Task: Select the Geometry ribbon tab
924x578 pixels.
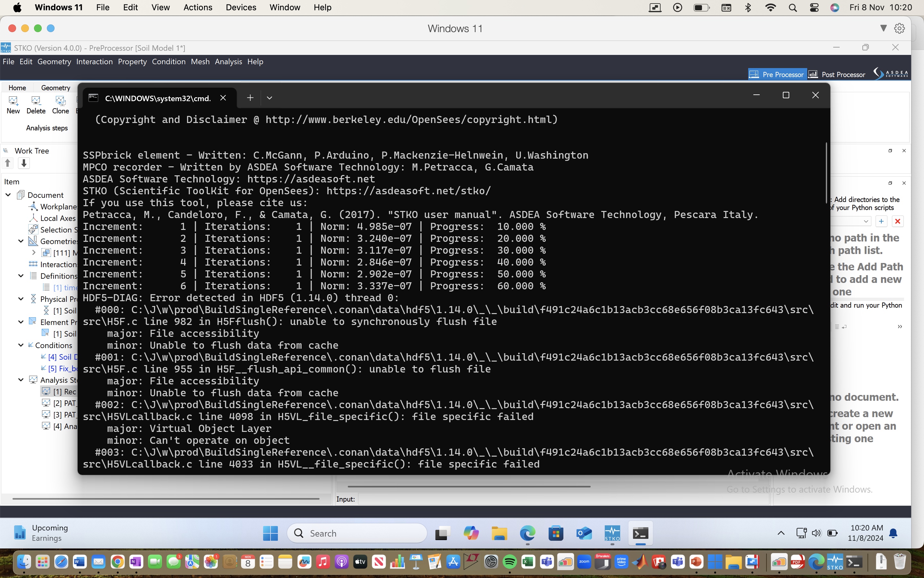Action: tap(56, 88)
